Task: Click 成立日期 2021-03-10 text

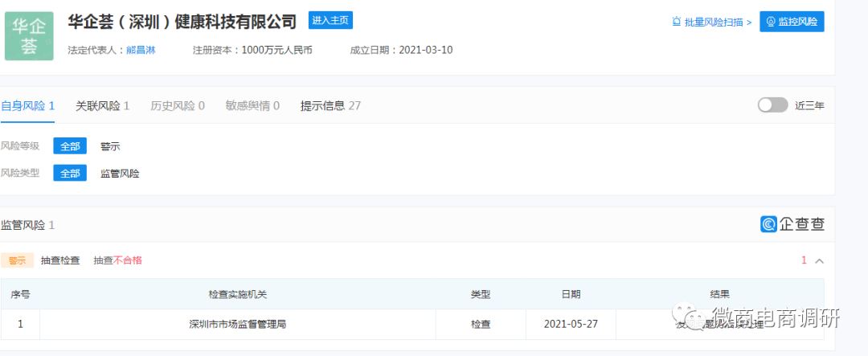Action: [x=401, y=51]
